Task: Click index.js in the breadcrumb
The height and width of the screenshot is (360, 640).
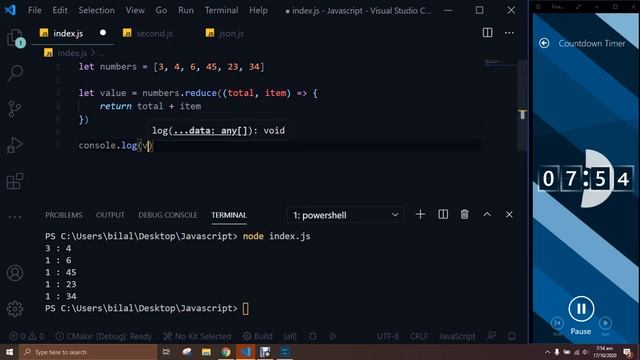Action: (72, 53)
